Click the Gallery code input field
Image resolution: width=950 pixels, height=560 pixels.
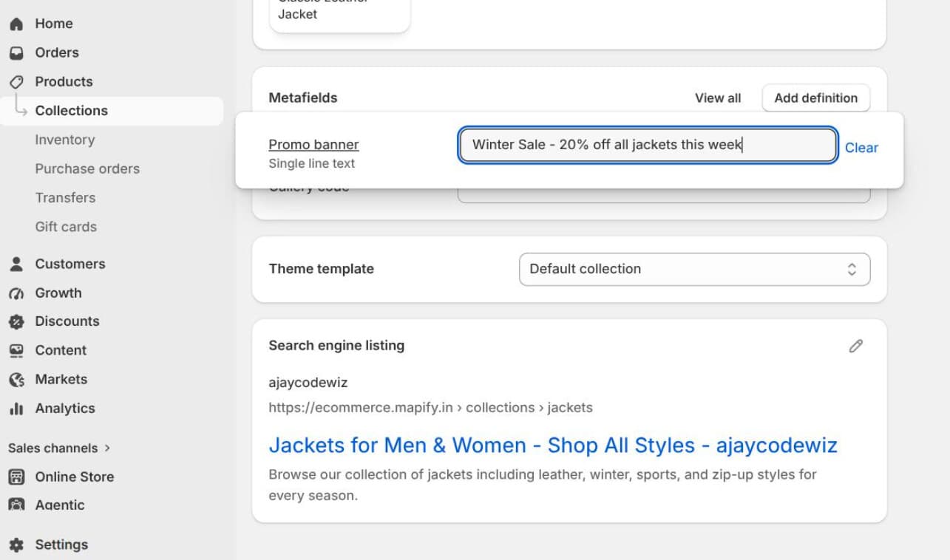(x=664, y=195)
